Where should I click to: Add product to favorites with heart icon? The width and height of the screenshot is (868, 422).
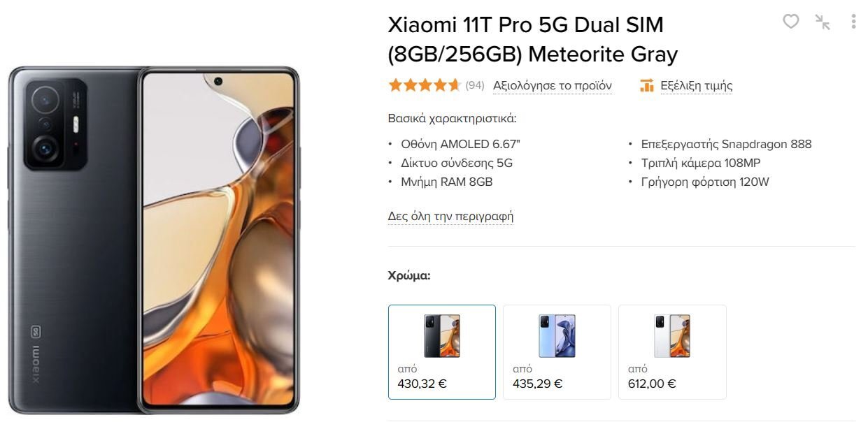790,22
